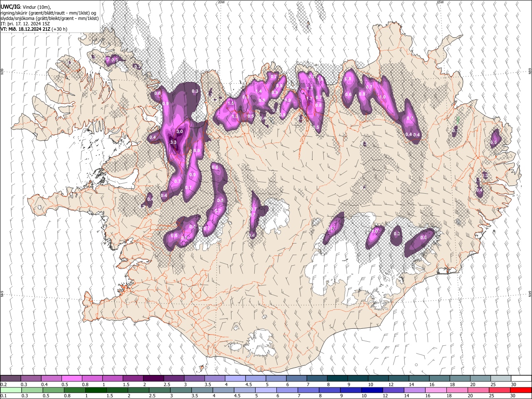Click the white final swatch in the upper legend
The image size is (532, 399).
[x=521, y=378]
